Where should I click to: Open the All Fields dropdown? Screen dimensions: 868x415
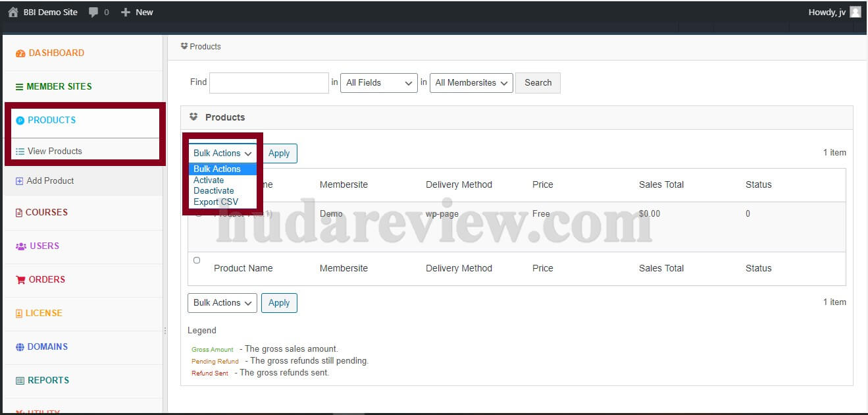pyautogui.click(x=378, y=83)
